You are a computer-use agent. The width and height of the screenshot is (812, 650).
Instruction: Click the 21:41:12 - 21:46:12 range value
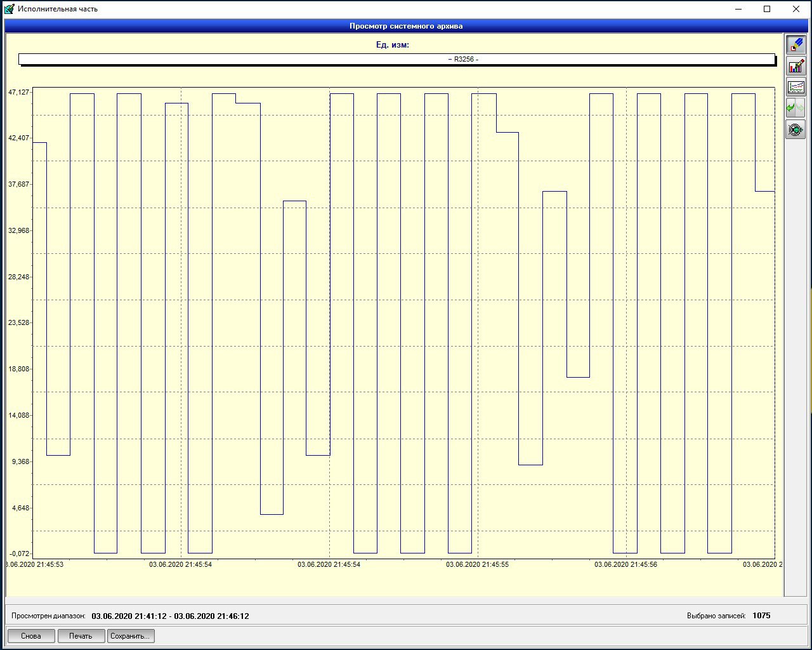(x=170, y=616)
